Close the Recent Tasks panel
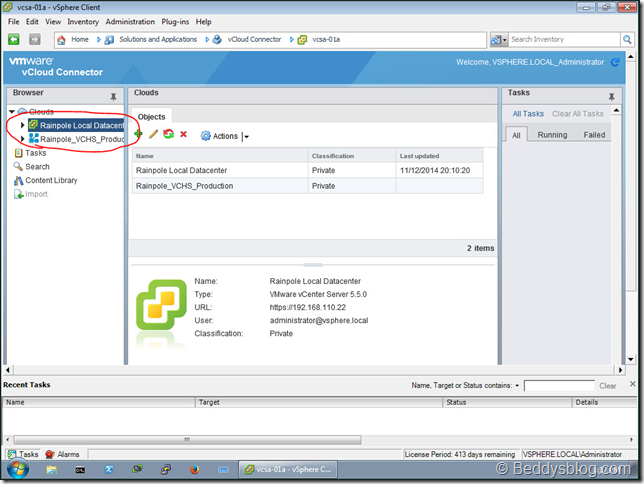 [x=632, y=384]
